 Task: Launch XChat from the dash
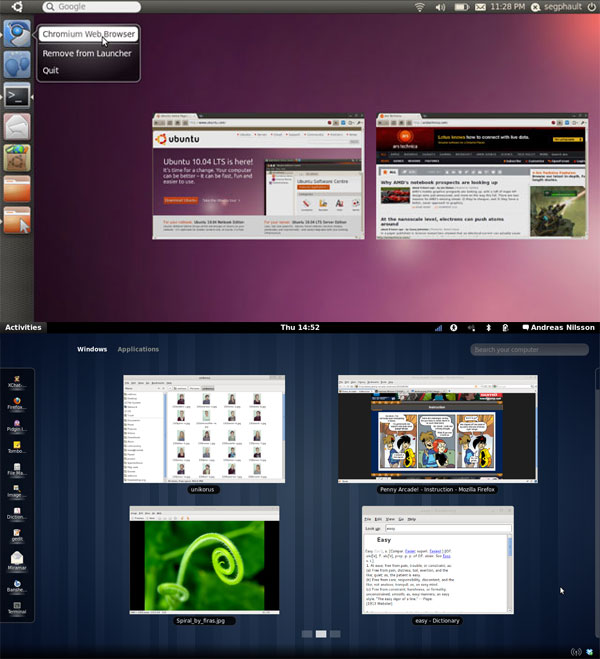pyautogui.click(x=17, y=382)
